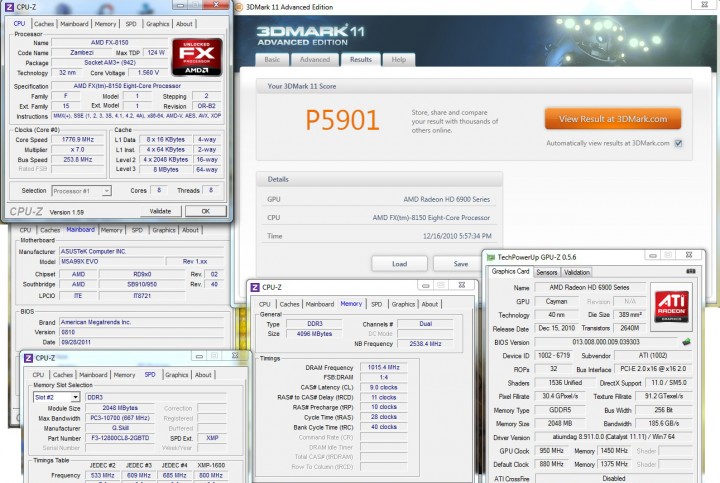The image size is (720, 483).
Task: Click the DRAM Frequency value 1015.4 MHz
Action: pos(383,367)
